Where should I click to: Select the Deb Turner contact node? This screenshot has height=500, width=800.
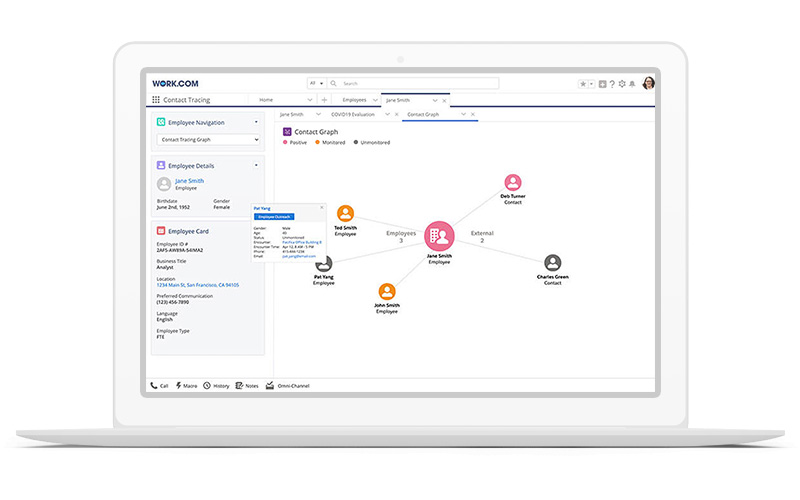(513, 182)
